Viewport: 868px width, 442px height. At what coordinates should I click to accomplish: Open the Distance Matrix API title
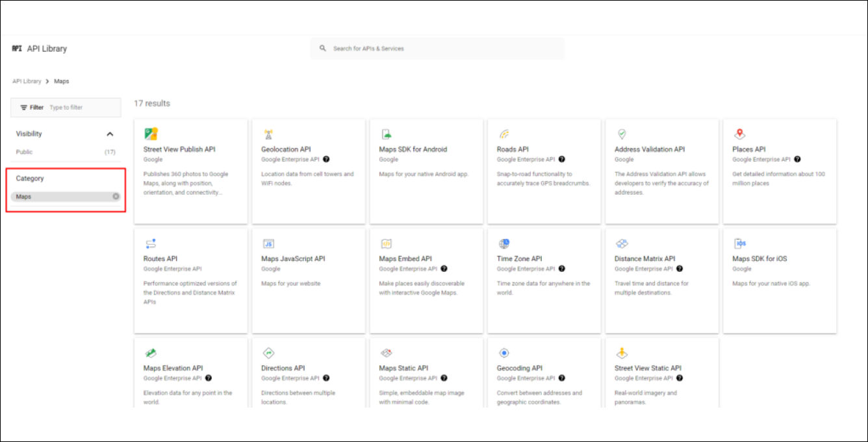click(645, 259)
